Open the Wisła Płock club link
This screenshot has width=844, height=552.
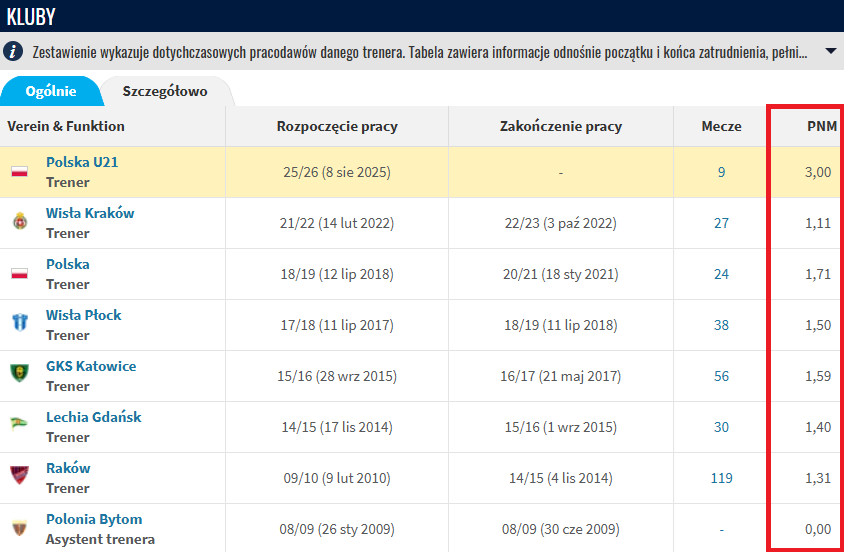[x=83, y=315]
